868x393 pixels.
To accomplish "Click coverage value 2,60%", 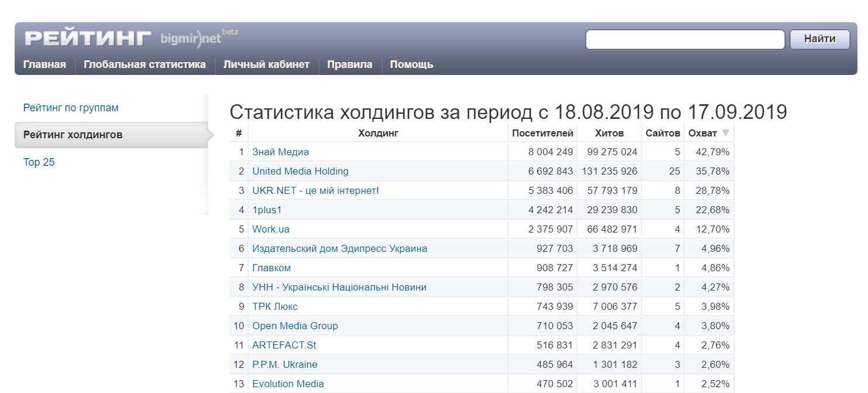I will (715, 364).
